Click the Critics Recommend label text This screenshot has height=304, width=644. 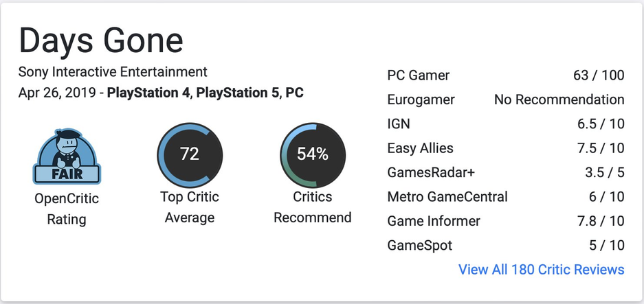coord(313,207)
